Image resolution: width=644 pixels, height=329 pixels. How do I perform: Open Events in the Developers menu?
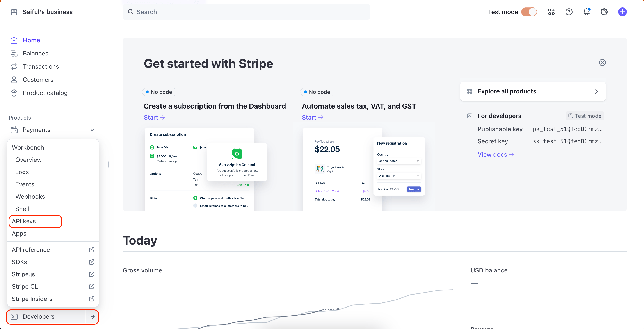coord(25,184)
